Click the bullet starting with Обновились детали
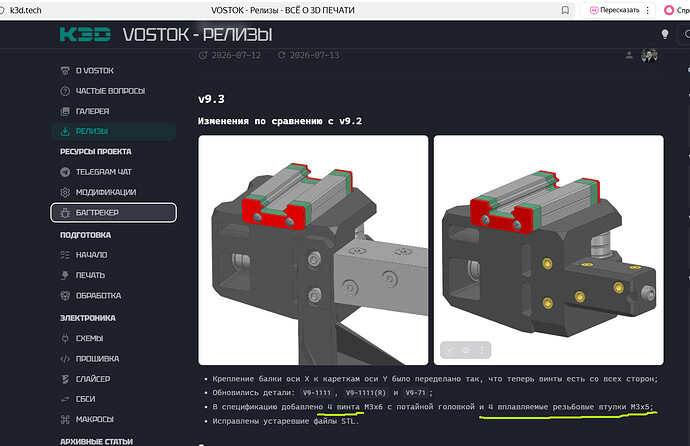The image size is (690, 446). pos(323,392)
